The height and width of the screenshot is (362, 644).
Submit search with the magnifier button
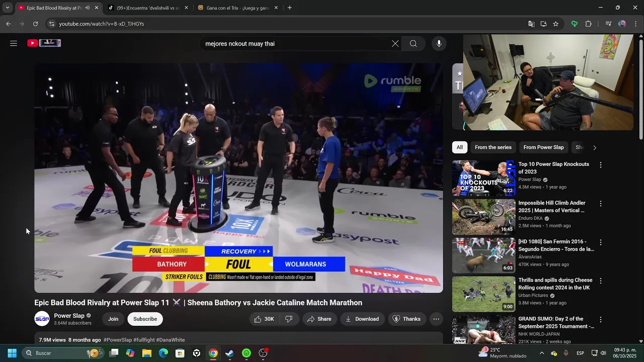413,44
